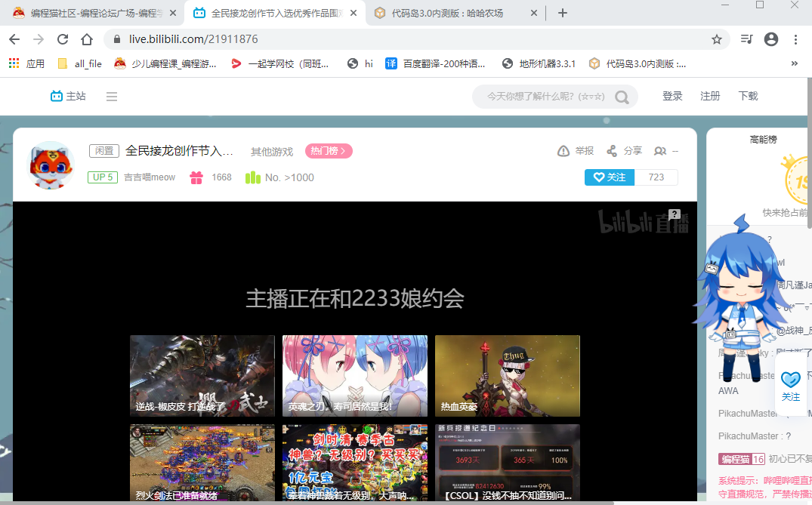812x505 pixels.
Task: Open the 英魂之刃 recommended stream
Action: [355, 376]
